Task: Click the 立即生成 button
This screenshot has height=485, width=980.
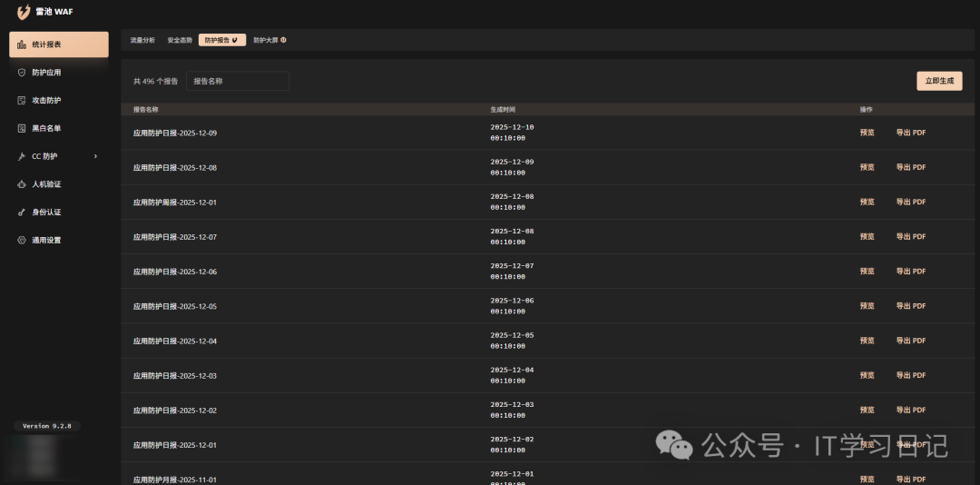Action: click(939, 81)
